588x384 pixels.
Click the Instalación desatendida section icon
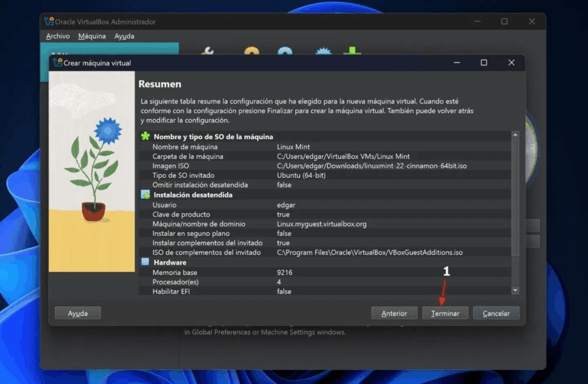(145, 195)
